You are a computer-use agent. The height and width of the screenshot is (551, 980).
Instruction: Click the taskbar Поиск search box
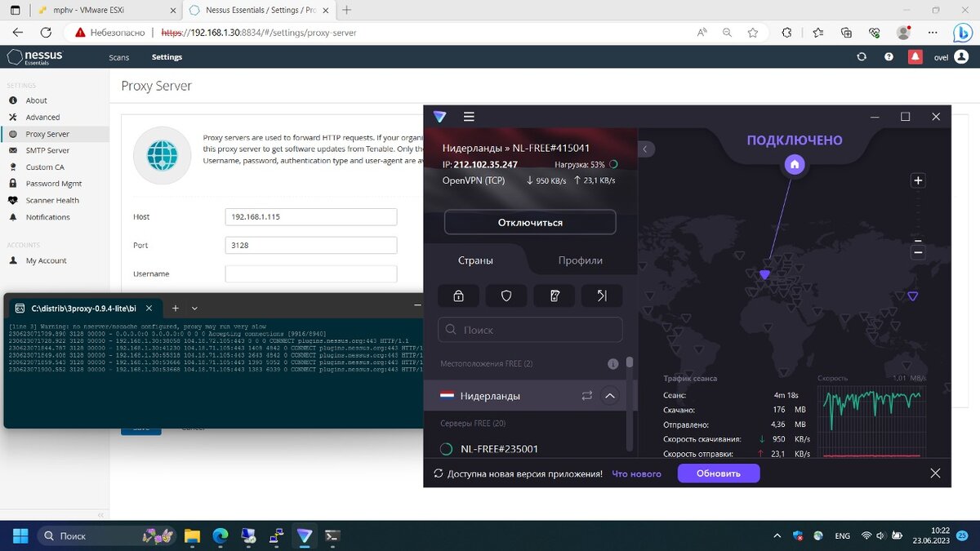pyautogui.click(x=106, y=536)
